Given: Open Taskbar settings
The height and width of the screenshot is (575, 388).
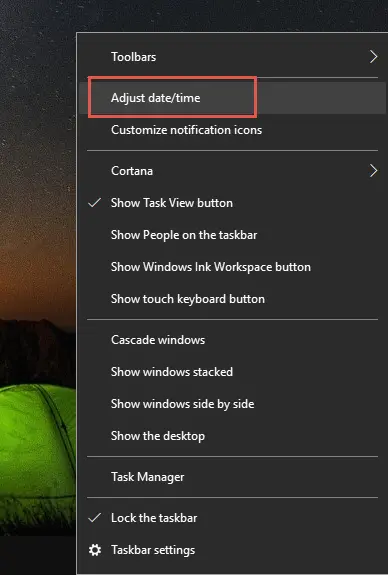Looking at the screenshot, I should 232,550.
